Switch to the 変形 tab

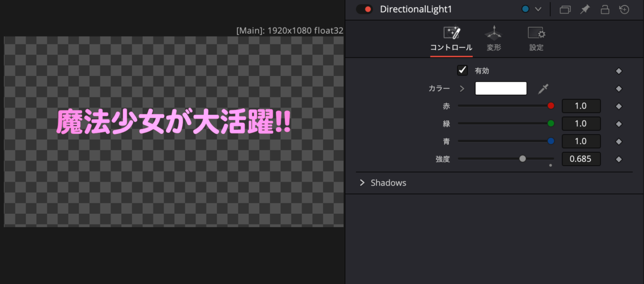click(x=494, y=39)
